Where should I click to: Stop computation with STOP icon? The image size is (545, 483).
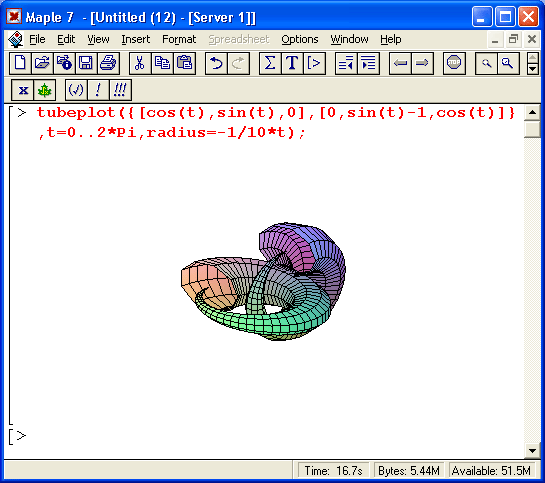[x=454, y=64]
